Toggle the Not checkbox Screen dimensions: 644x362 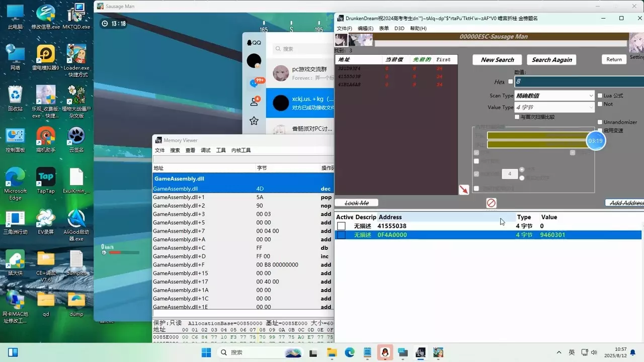coord(600,104)
